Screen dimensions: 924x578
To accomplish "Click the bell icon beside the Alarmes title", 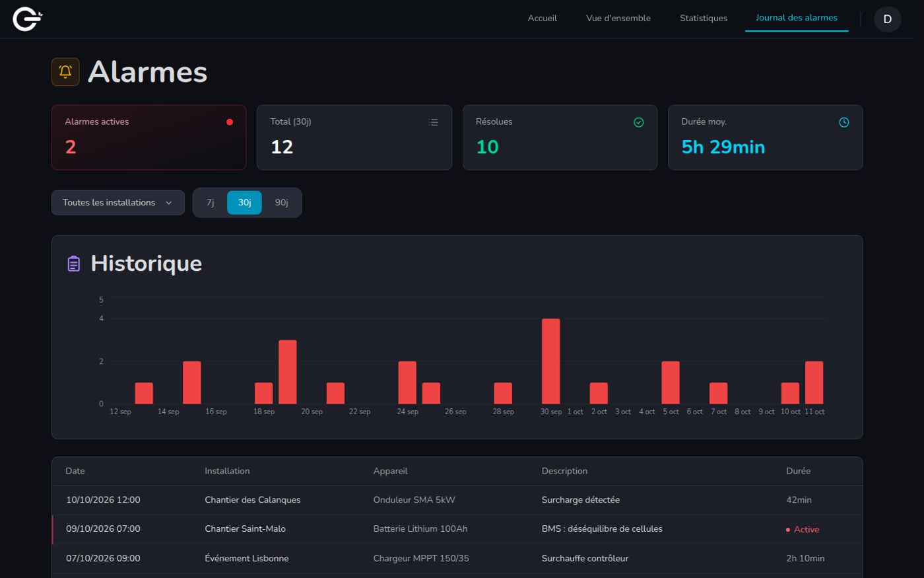I will click(x=65, y=71).
